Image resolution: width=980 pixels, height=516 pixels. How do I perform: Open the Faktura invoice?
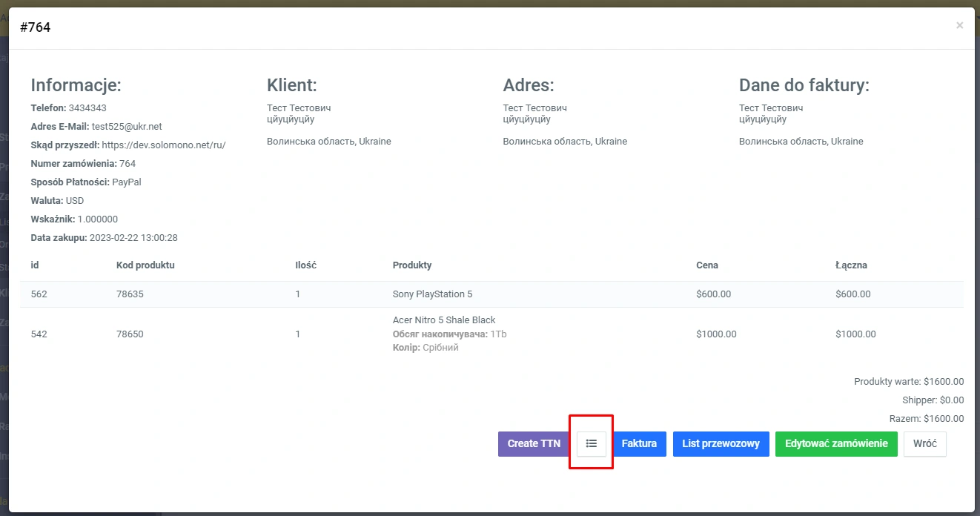tap(639, 443)
